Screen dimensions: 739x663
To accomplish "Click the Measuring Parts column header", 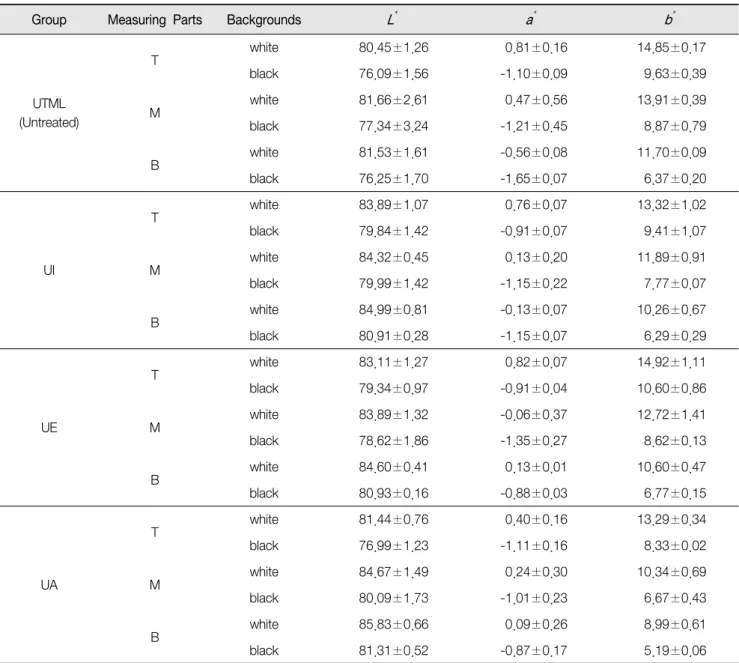I will tap(155, 20).
